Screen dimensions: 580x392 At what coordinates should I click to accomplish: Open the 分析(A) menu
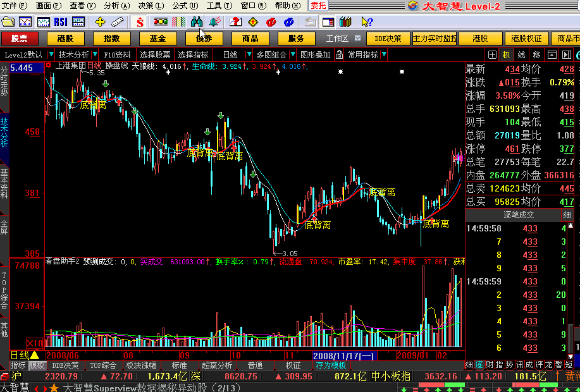[117, 6]
